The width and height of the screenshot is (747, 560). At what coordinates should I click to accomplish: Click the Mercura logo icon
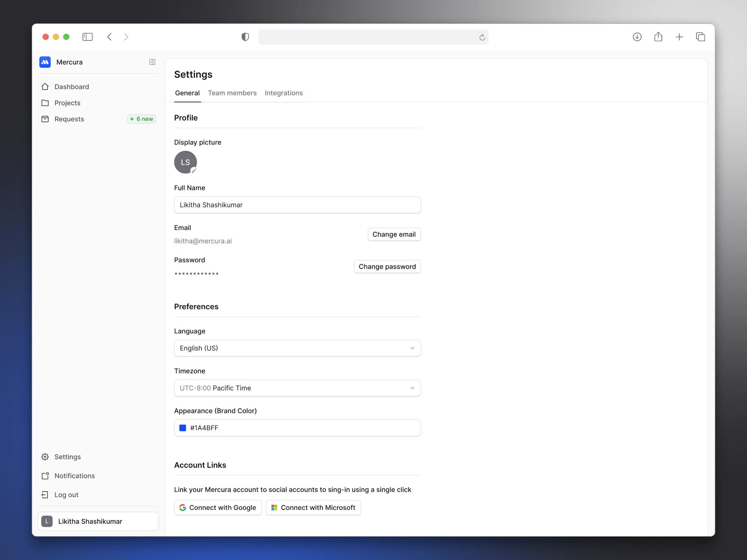pyautogui.click(x=45, y=62)
